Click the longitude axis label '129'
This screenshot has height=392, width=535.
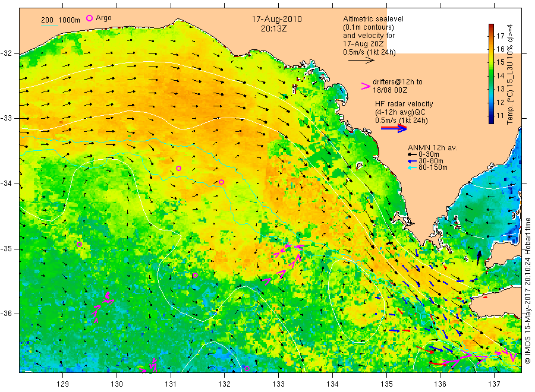63,384
